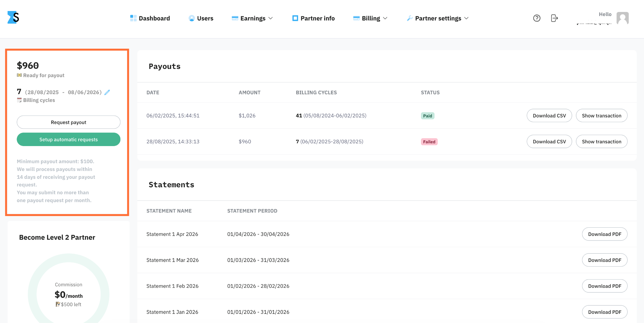Image resolution: width=644 pixels, height=323 pixels.
Task: Click the Request payout button
Action: (x=69, y=122)
